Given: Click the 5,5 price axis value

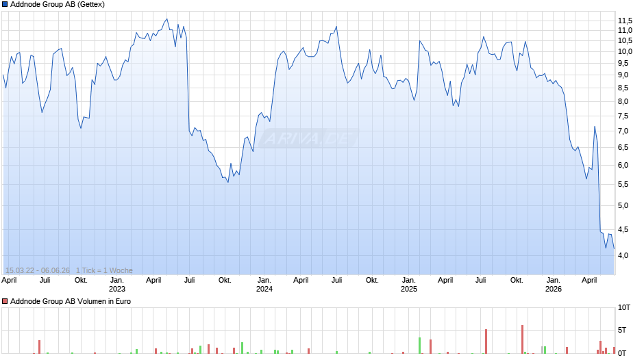Looking at the screenshot, I should pos(623,185).
